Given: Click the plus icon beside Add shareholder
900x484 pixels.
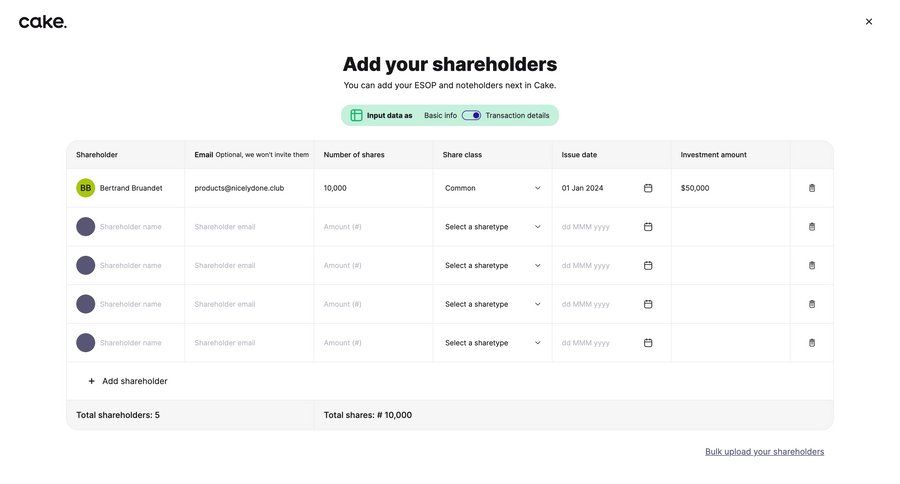Looking at the screenshot, I should click(x=92, y=381).
